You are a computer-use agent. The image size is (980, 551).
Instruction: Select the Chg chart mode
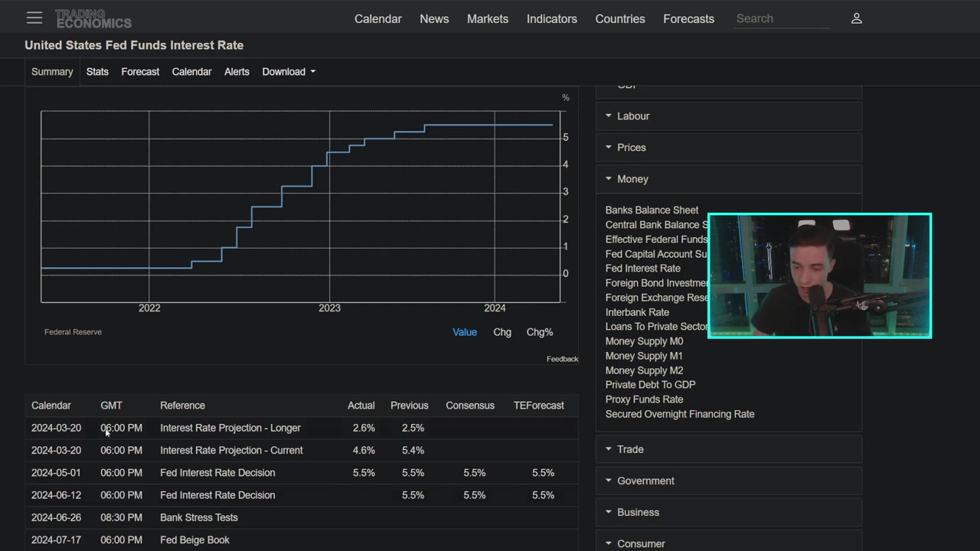point(502,332)
